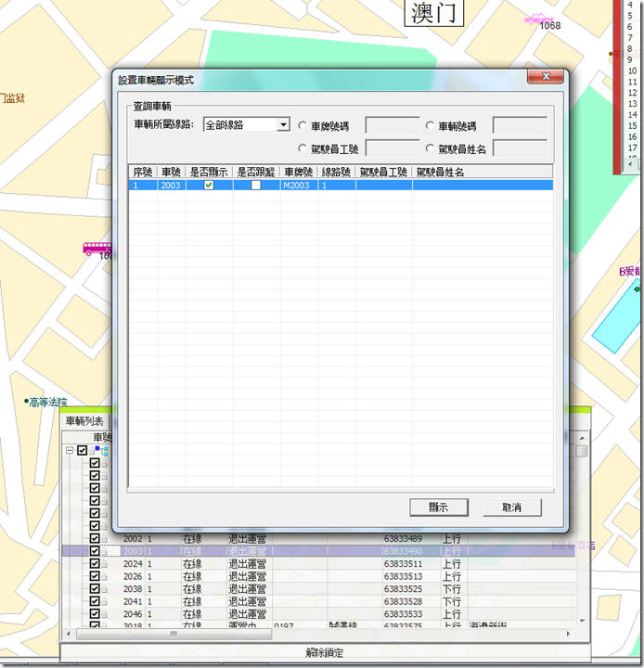Click the lock icon in row 2038
This screenshot has height=668, width=644.
[x=105, y=589]
